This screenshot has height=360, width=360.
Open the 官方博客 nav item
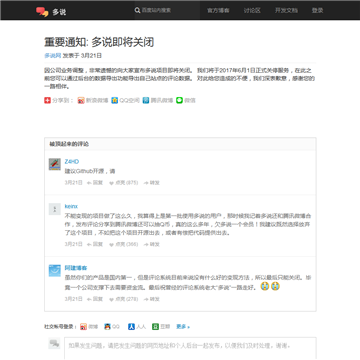[218, 11]
